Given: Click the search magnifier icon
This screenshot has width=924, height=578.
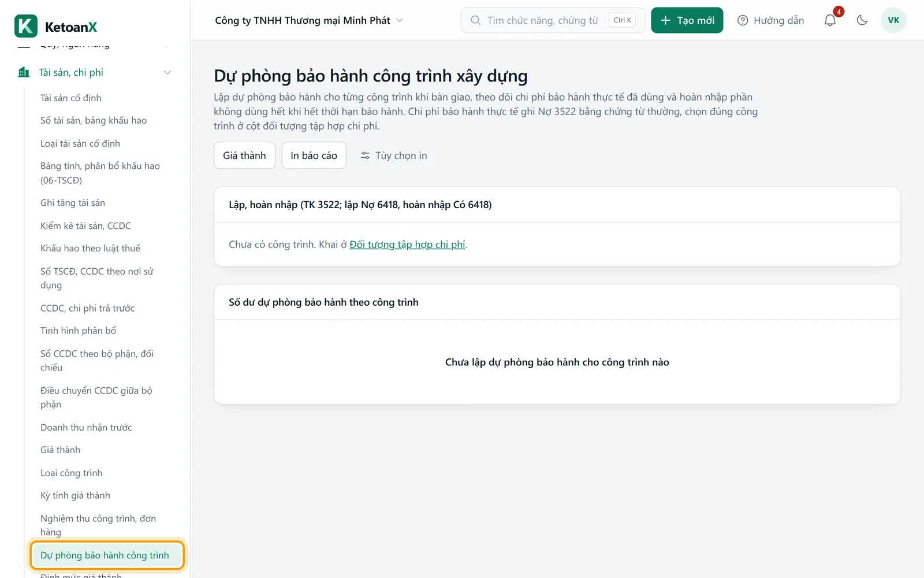Looking at the screenshot, I should click(x=475, y=20).
